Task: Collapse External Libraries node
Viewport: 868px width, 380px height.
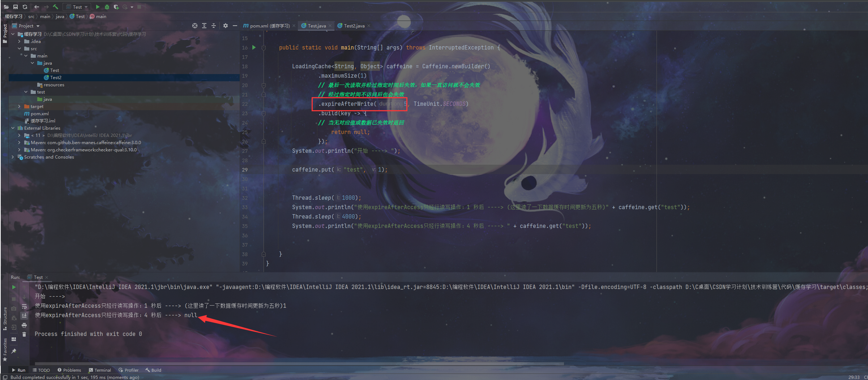Action: pyautogui.click(x=13, y=128)
